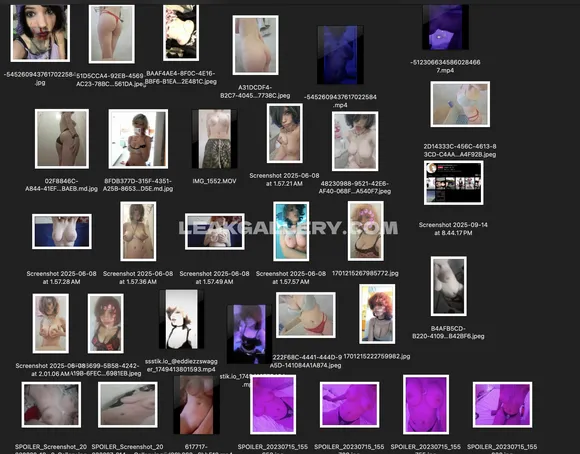Select Screenshot 2025-06-08 at 1.57.36 AM

pyautogui.click(x=138, y=231)
